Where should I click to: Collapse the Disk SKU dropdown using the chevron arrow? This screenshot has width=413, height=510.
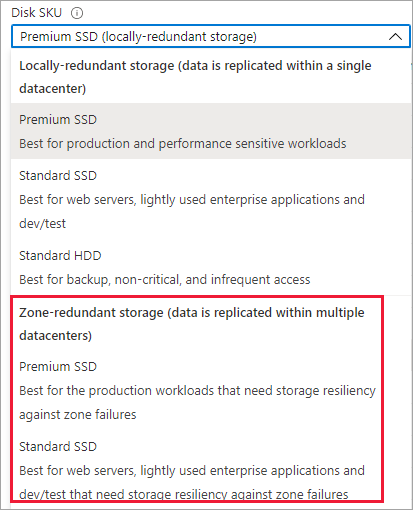click(x=395, y=37)
